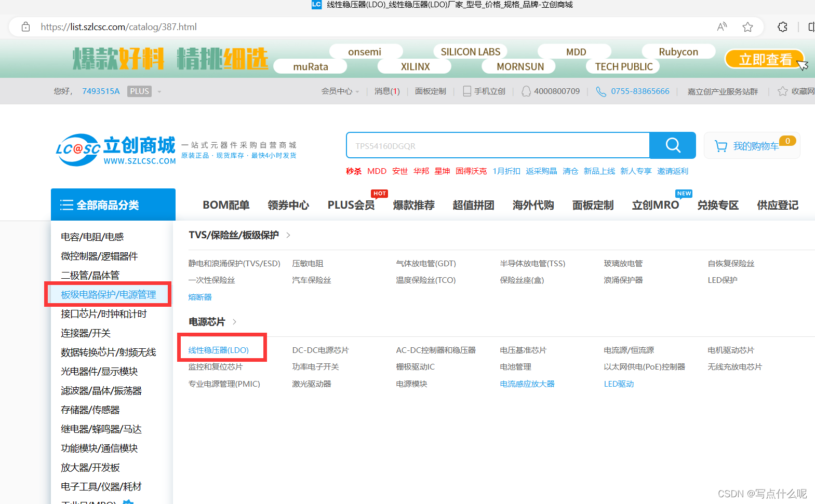
Task: Select 接口芯片/时钟和计时 category
Action: point(104,314)
